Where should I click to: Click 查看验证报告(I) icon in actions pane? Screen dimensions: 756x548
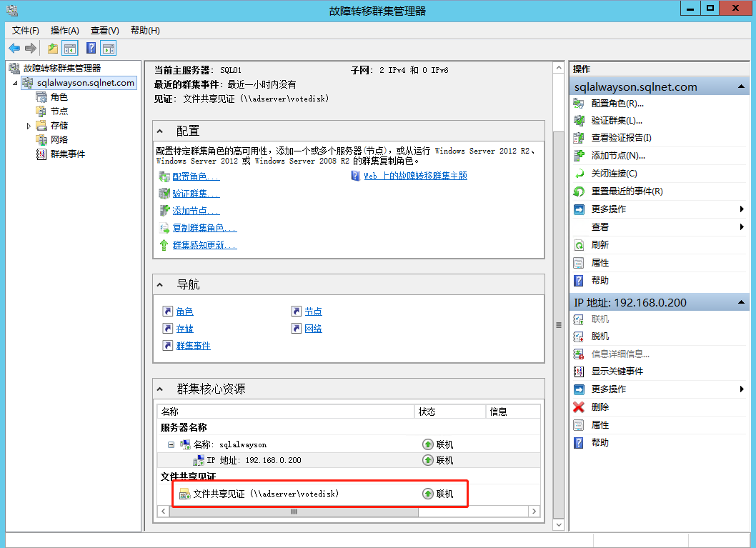click(x=579, y=138)
